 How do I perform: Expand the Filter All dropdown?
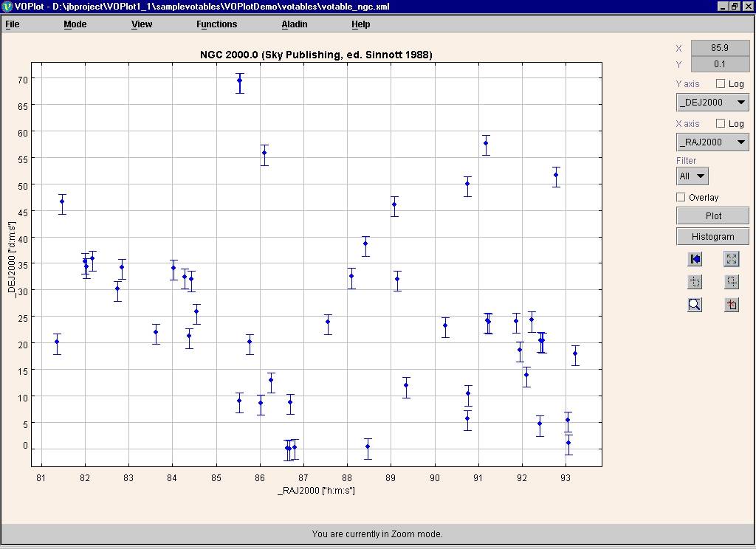[x=693, y=176]
